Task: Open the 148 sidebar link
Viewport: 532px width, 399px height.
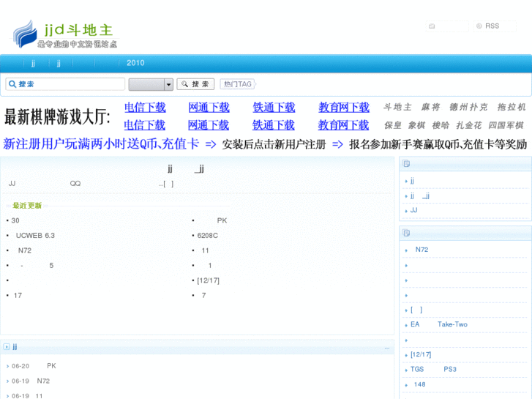Action: 420,384
